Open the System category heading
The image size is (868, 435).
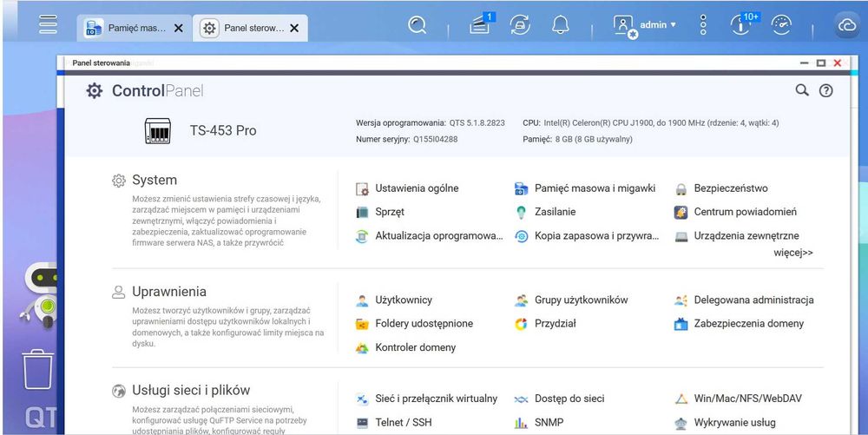(155, 180)
